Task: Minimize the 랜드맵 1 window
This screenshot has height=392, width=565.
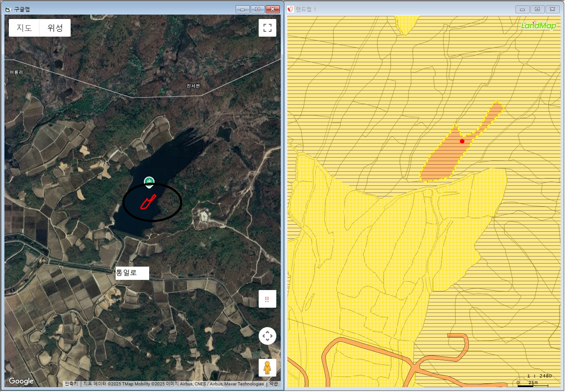Action: coord(523,9)
